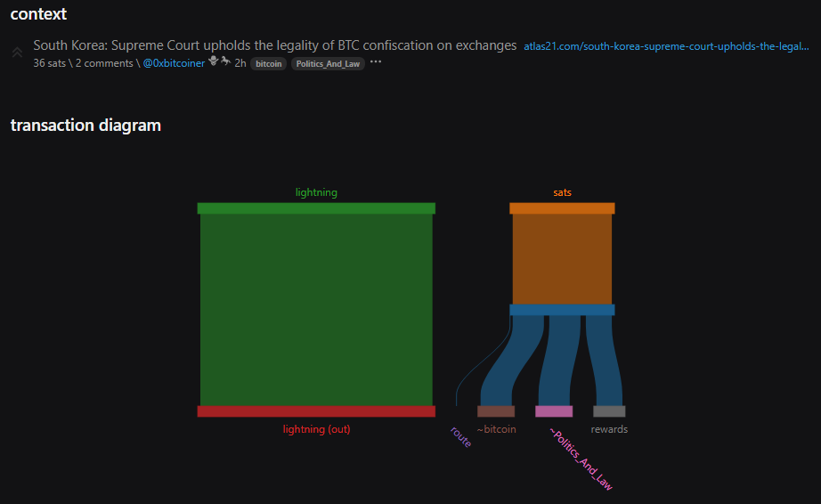Click the first badge icon after @0xbitcoiner
Screen dimensions: 821x504
pos(214,62)
